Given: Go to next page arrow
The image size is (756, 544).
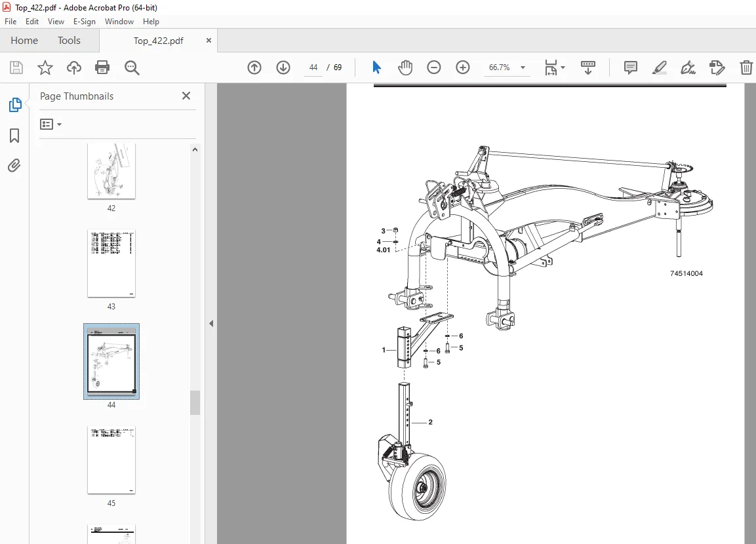Looking at the screenshot, I should [283, 68].
